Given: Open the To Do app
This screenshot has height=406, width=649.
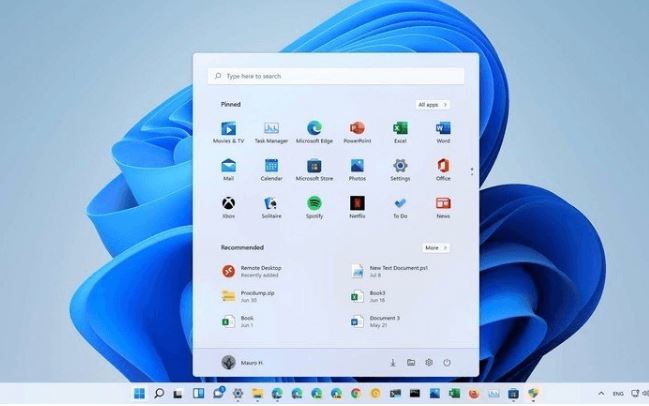Looking at the screenshot, I should 400,207.
